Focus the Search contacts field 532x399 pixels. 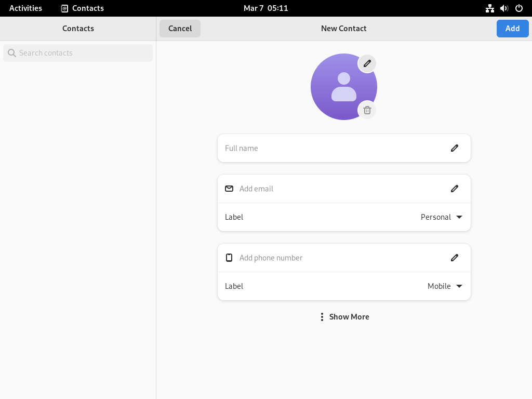click(78, 53)
